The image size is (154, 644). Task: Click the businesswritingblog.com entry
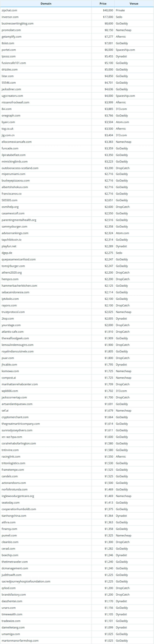pyautogui.click(x=18, y=24)
